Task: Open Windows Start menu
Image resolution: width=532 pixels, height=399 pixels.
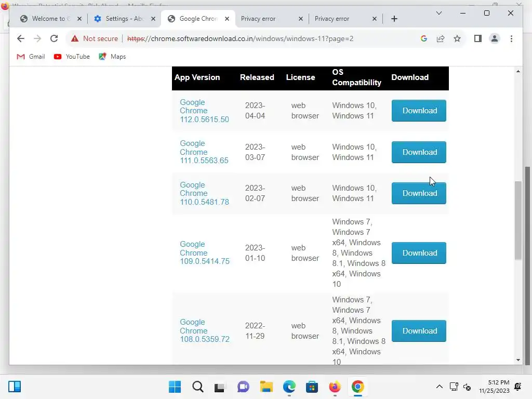Action: tap(175, 387)
